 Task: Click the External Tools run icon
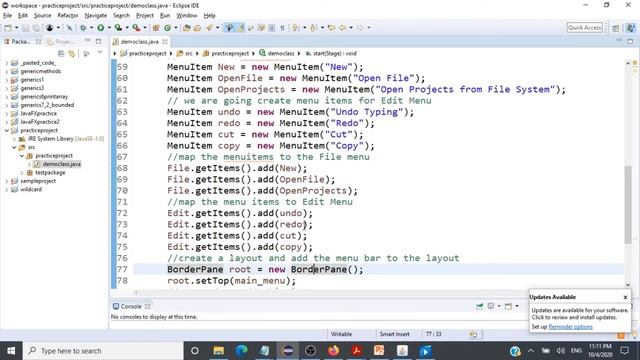coord(136,28)
